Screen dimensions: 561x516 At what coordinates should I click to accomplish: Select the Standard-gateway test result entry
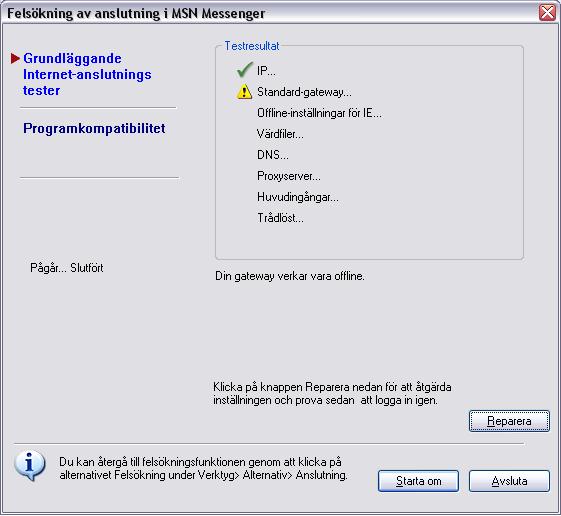[304, 92]
